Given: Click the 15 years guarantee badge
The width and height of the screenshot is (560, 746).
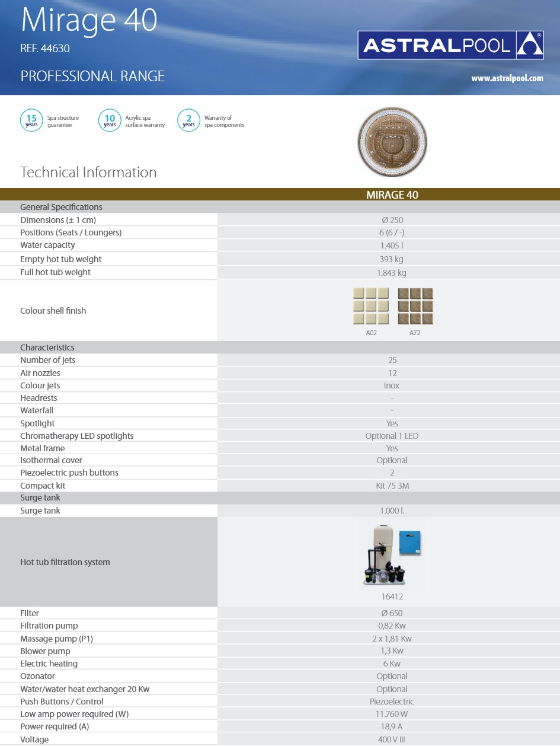Looking at the screenshot, I should coord(31,120).
